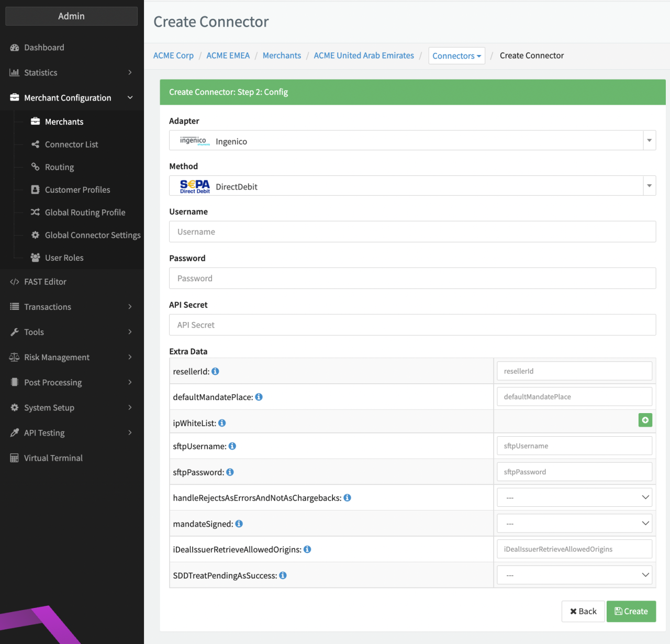Follow the ACME EMEA breadcrumb link
The image size is (670, 644).
[228, 55]
